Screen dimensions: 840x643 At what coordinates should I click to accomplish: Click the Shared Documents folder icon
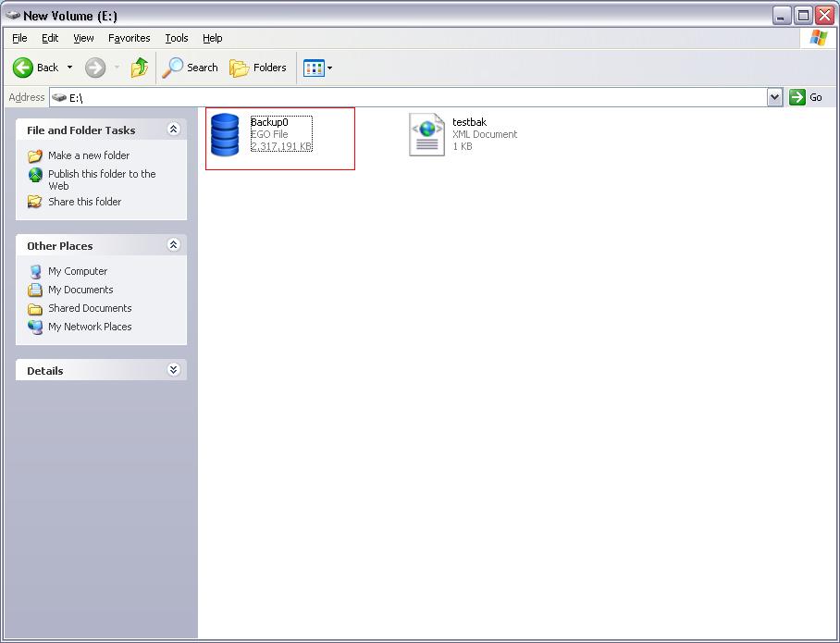click(35, 309)
